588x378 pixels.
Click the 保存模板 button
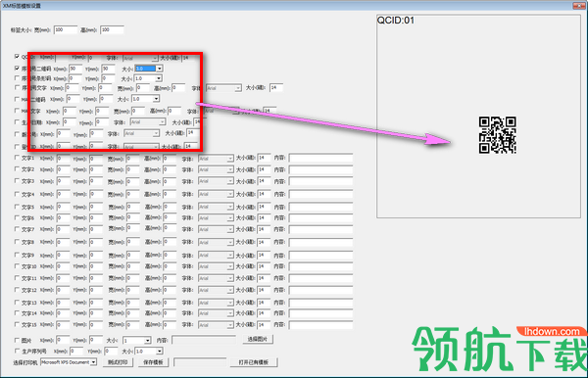pos(153,362)
